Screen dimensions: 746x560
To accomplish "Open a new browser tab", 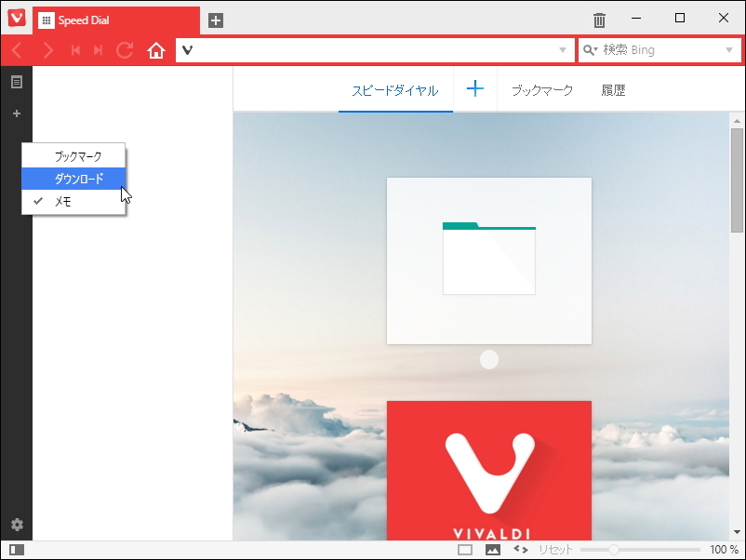I will click(x=215, y=19).
